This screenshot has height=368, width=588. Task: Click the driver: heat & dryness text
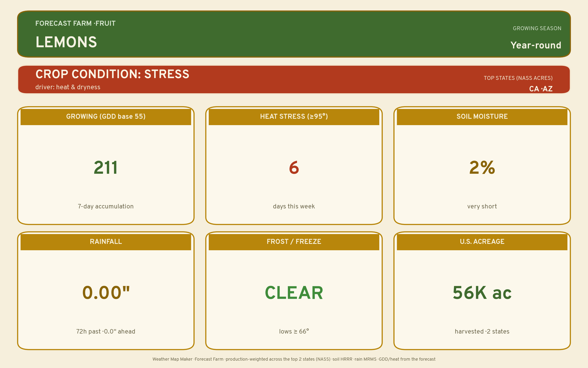point(68,87)
